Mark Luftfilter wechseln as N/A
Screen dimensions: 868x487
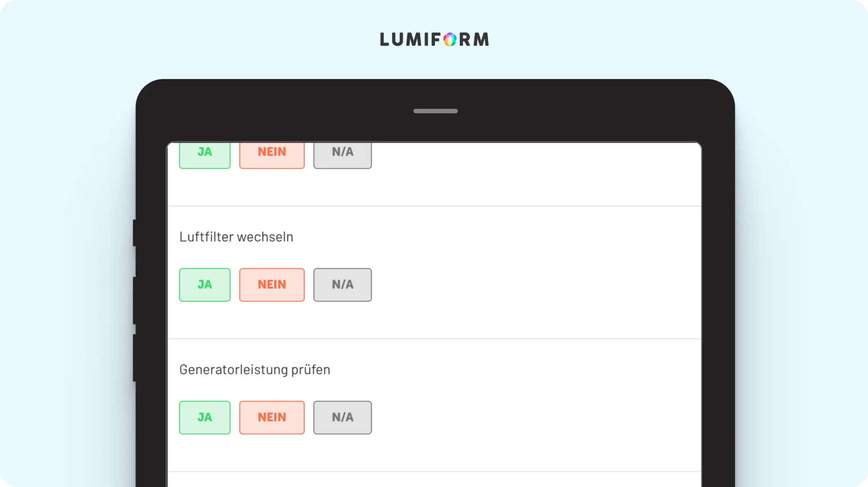342,285
